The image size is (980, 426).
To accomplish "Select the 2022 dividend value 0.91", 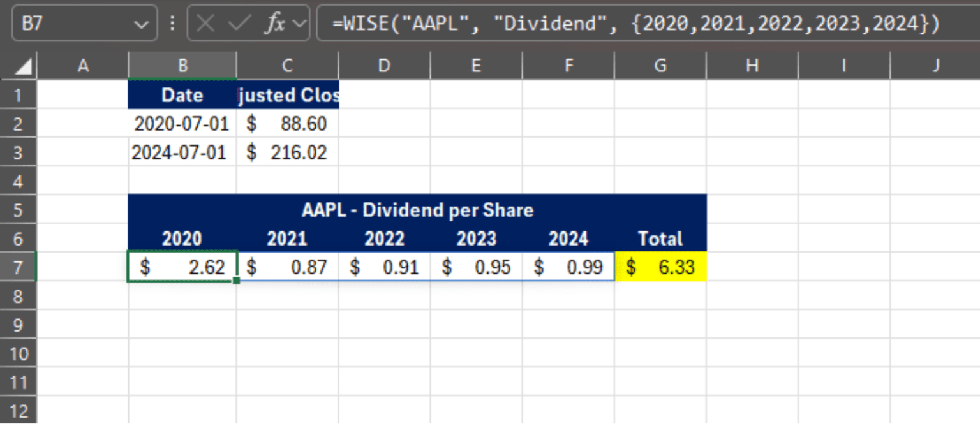I will (x=383, y=267).
